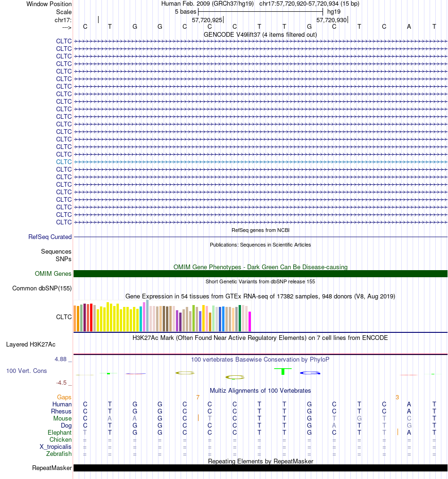Open RefSeq genes from NCBI track title
448x479 pixels.
260,230
